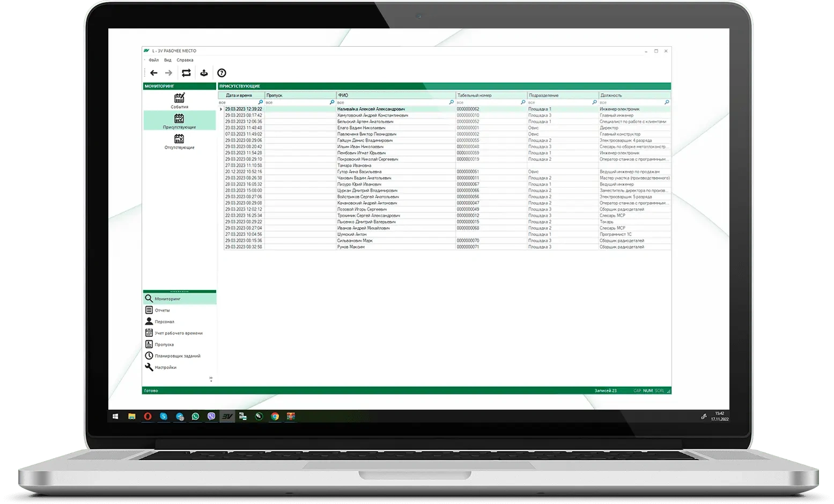Viewport: 834px width, 504px height.
Task: Click the back arrow in the toolbar
Action: 154,73
